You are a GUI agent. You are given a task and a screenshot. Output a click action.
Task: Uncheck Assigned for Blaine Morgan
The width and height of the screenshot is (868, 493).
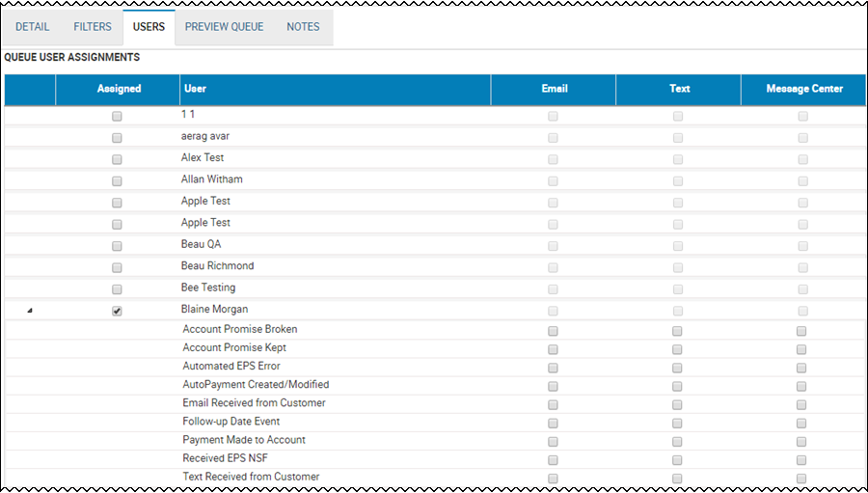click(117, 311)
